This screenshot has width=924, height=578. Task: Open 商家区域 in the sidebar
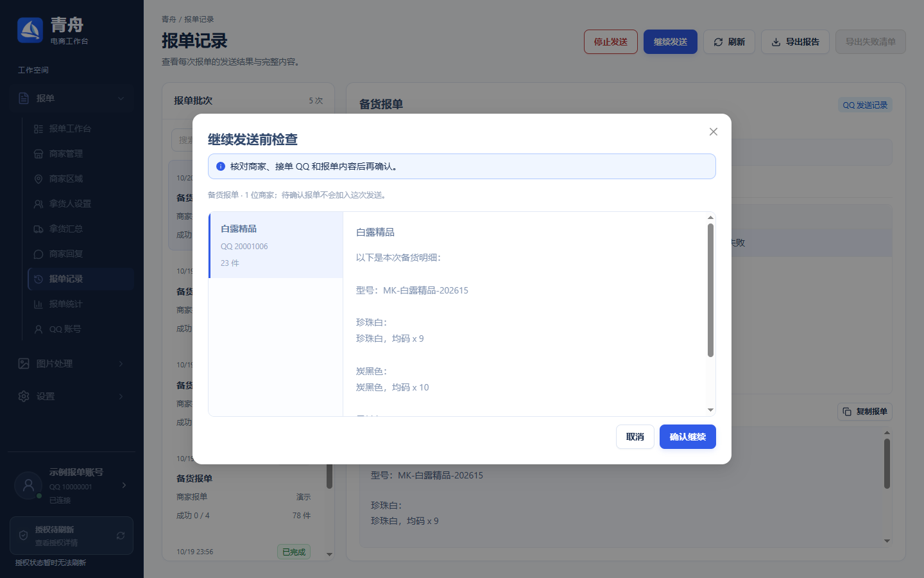click(81, 179)
